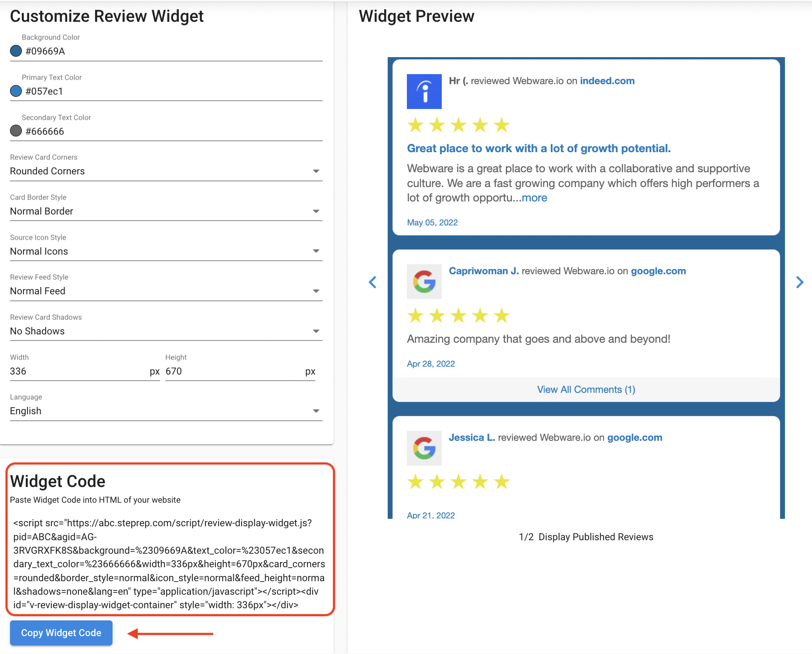Viewport: 812px width, 654px height.
Task: Open the Review Feed Style dropdown
Action: click(x=166, y=291)
